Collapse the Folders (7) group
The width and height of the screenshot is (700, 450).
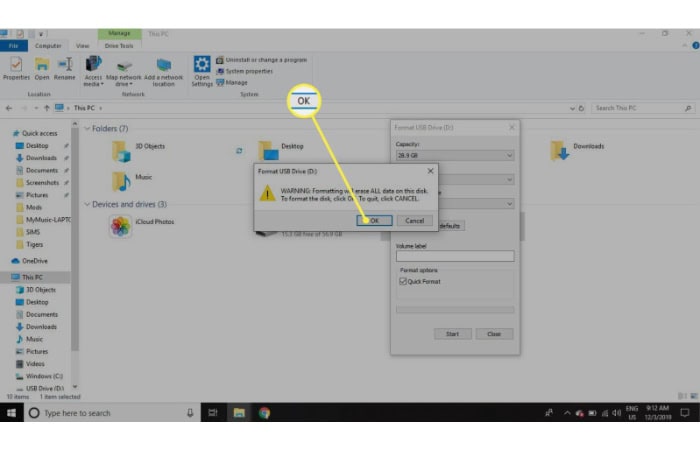click(x=87, y=129)
